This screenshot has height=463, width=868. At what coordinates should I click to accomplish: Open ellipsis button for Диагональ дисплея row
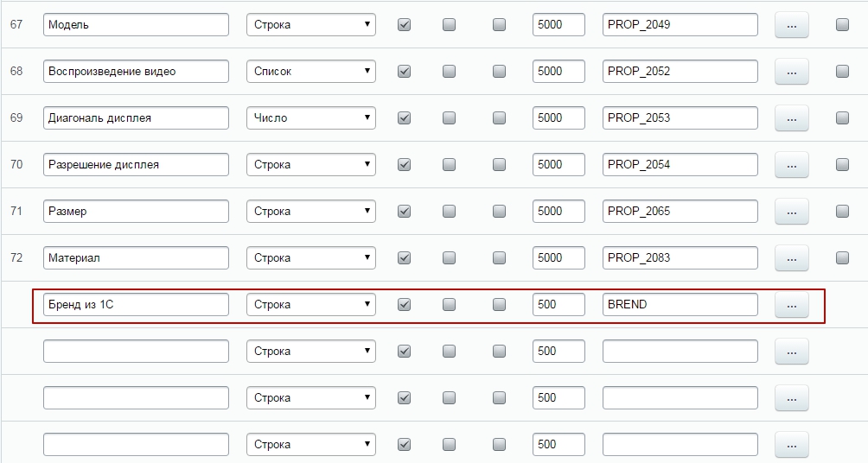pos(791,118)
